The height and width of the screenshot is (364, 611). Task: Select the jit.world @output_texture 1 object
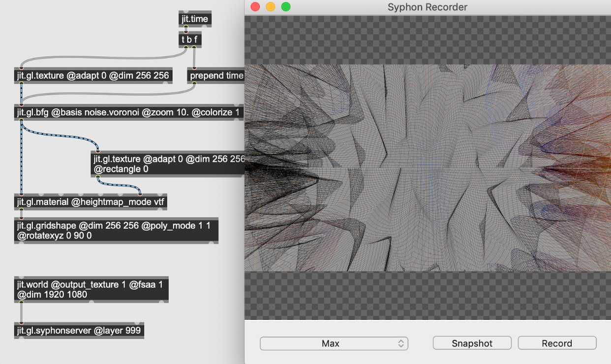coord(92,289)
